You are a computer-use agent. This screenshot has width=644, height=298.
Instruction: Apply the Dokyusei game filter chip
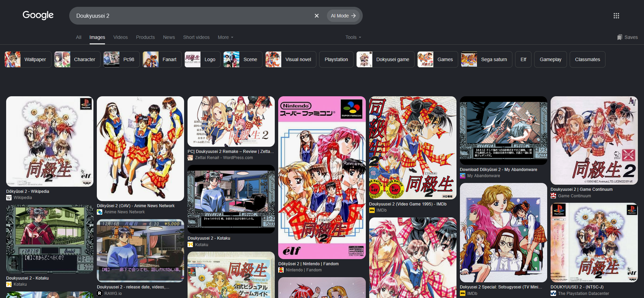tap(385, 59)
